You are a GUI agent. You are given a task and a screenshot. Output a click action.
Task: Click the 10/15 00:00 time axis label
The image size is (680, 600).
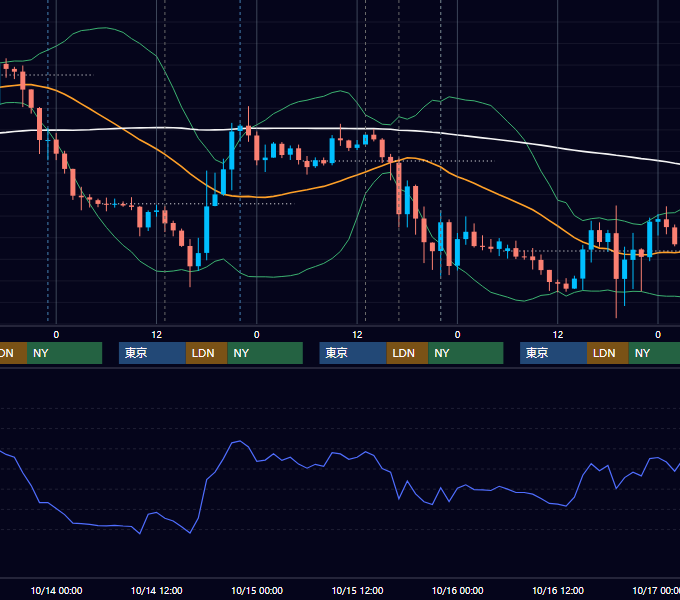click(257, 590)
